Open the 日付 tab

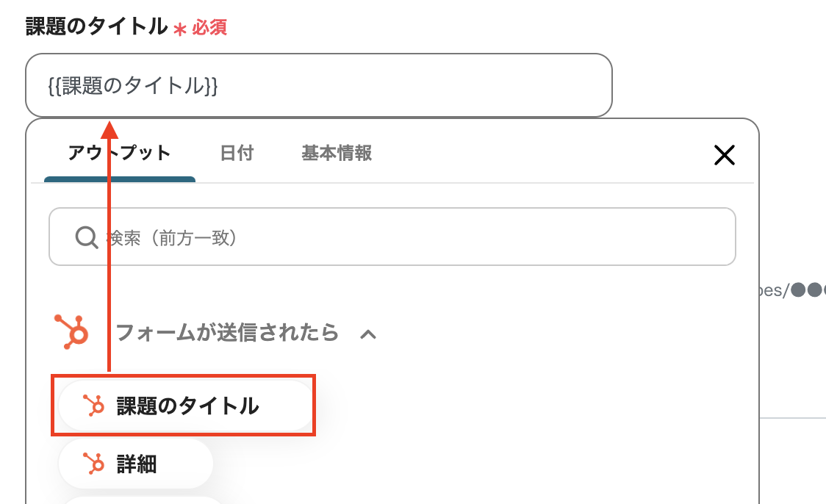tap(237, 153)
